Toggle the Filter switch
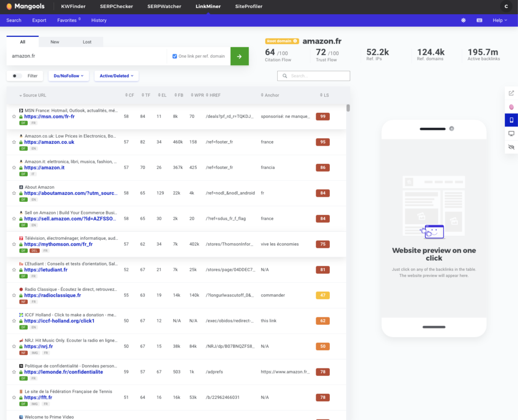This screenshot has width=518, height=420. [x=17, y=76]
